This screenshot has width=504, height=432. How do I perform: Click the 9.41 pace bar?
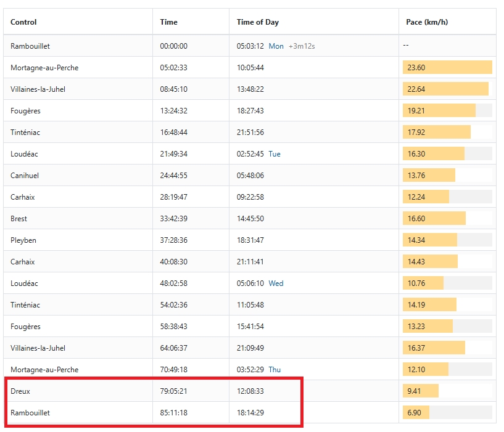(421, 391)
